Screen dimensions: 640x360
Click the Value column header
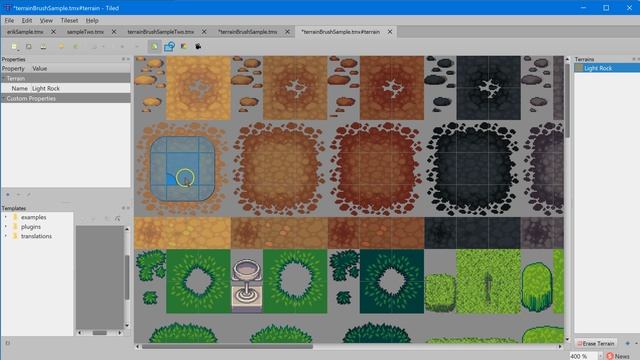pos(40,69)
